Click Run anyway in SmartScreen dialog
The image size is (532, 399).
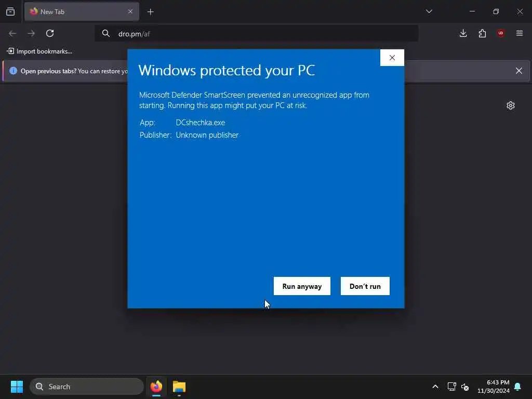[302, 286]
